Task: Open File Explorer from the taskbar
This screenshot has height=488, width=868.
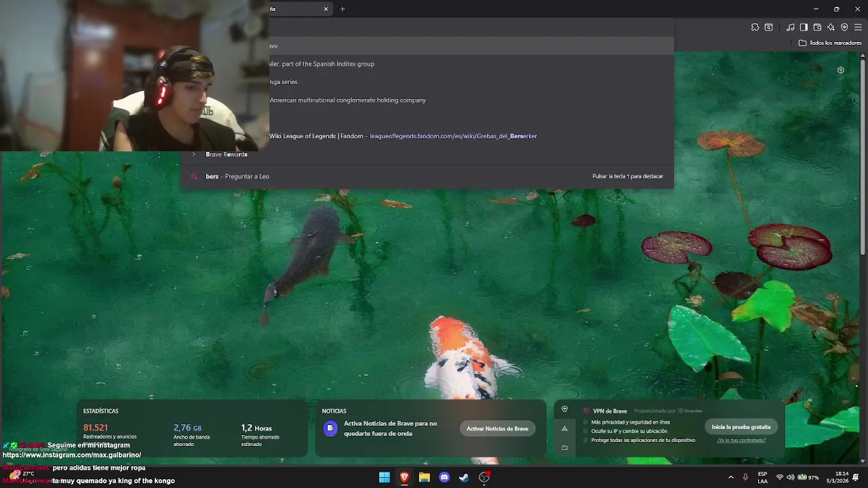Action: 425,477
